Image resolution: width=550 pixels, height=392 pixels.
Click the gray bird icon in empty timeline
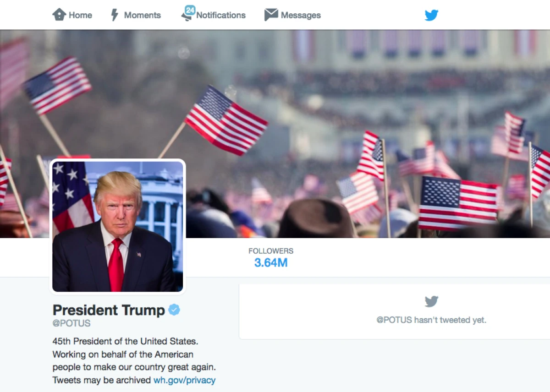point(431,301)
